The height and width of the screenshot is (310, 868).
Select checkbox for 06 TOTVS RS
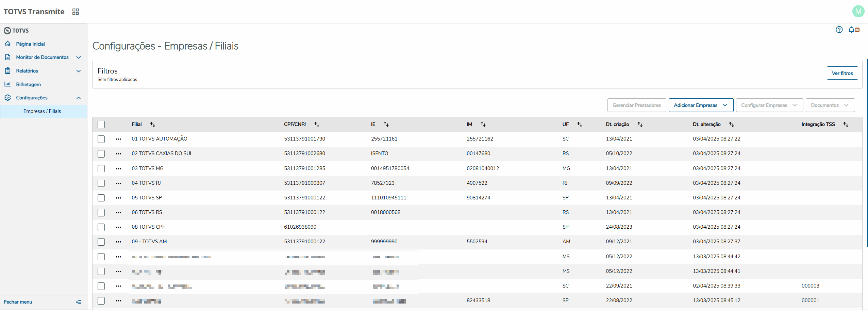[x=101, y=212]
